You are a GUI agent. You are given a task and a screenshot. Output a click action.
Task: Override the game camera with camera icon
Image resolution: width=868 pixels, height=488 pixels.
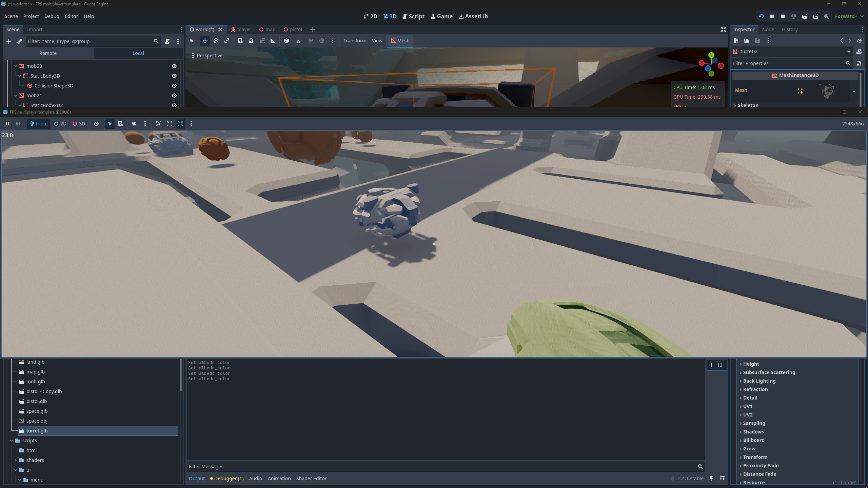134,124
